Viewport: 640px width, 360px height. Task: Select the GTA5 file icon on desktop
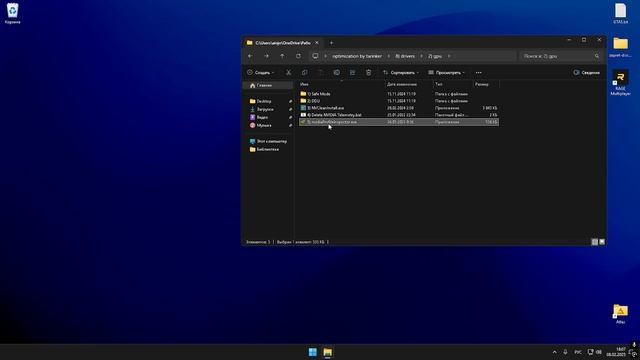(620, 13)
